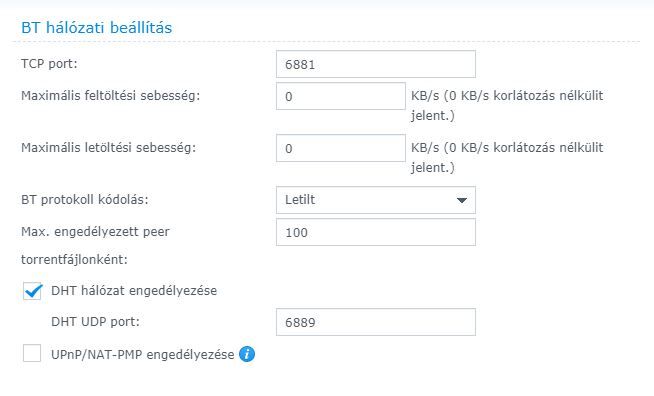Viewport: 654px width, 396px height.
Task: Click the dropdown arrow beside Letilt
Action: 462,200
